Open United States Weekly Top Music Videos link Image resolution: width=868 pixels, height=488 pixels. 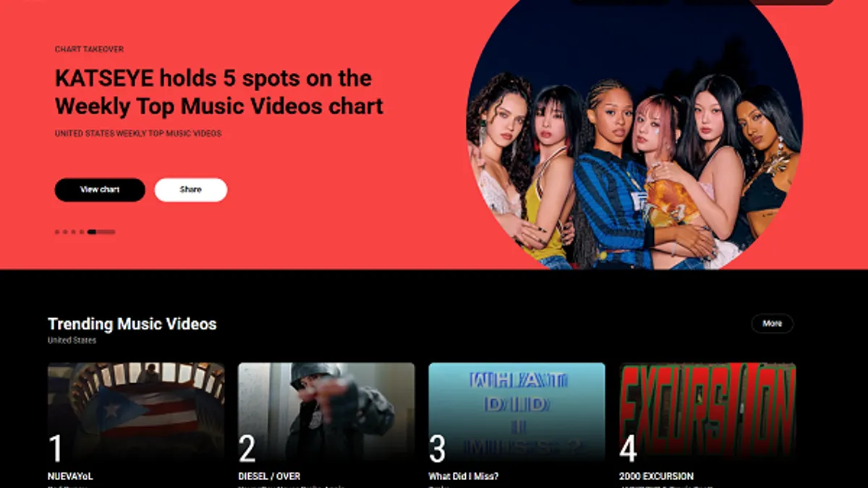tap(138, 134)
